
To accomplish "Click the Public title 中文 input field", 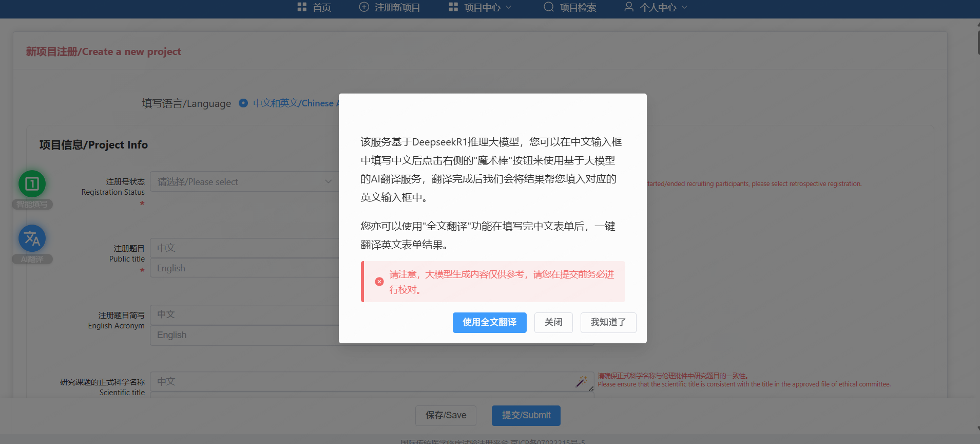I will [244, 248].
